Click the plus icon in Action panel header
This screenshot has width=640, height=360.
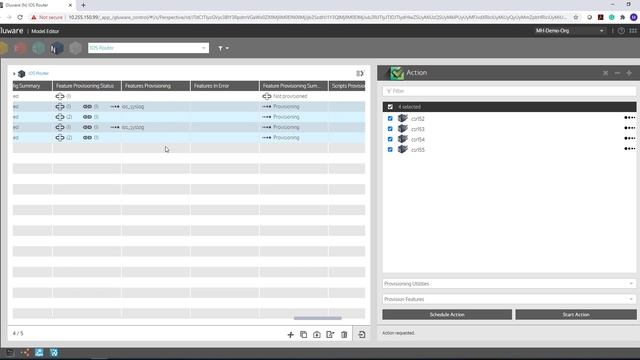[629, 73]
